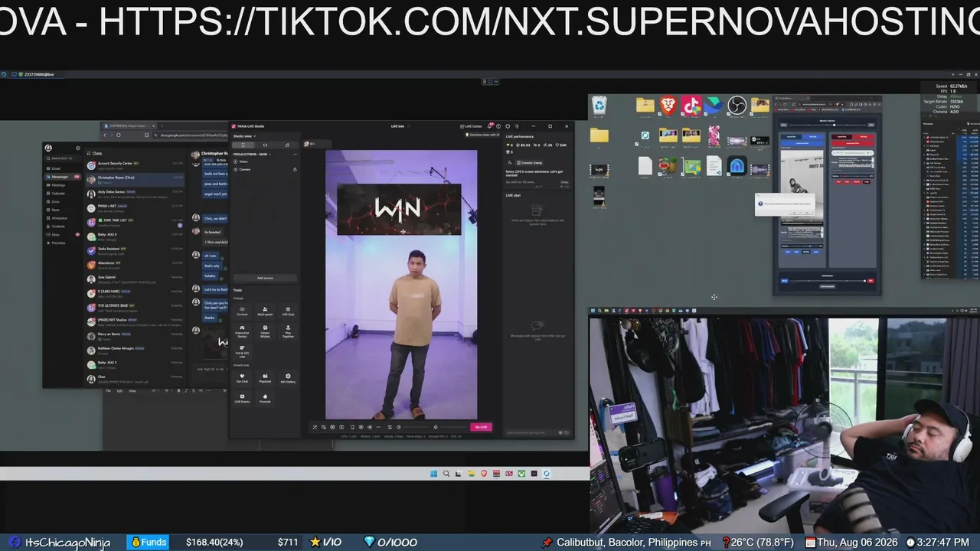Open the Tasks Assistant chat
980x551 pixels.
(x=135, y=249)
